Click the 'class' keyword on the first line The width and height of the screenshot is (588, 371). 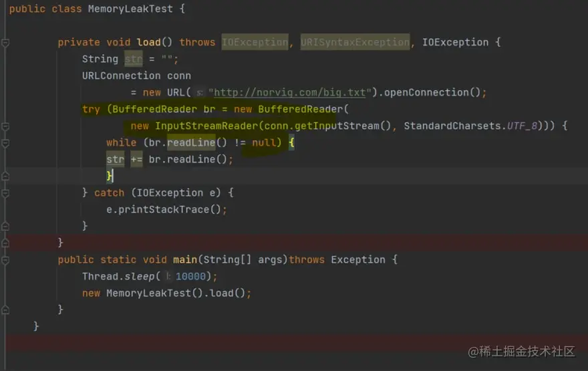click(x=66, y=9)
